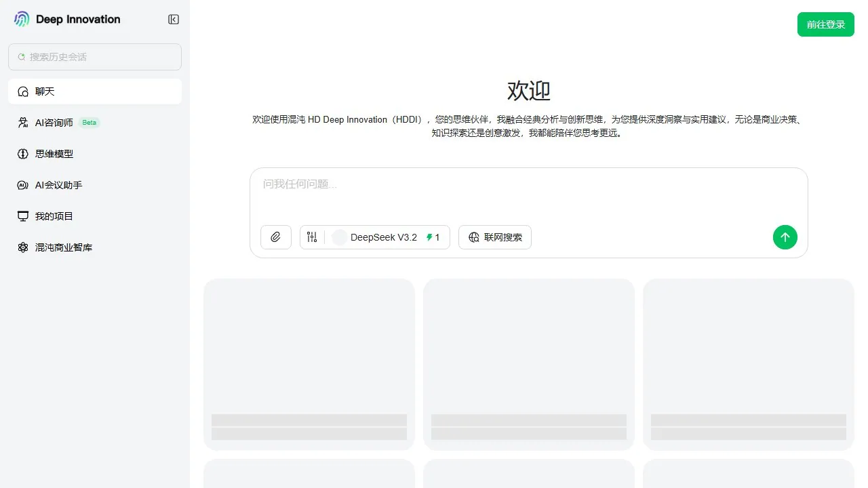Open the 思维模型 menu item
The height and width of the screenshot is (488, 868).
pos(95,154)
